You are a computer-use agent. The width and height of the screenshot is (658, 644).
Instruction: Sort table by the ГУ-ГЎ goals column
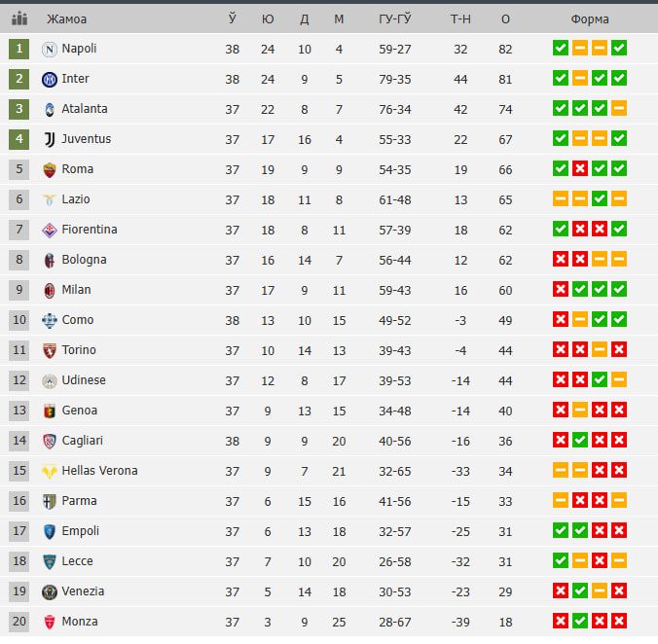coord(395,18)
